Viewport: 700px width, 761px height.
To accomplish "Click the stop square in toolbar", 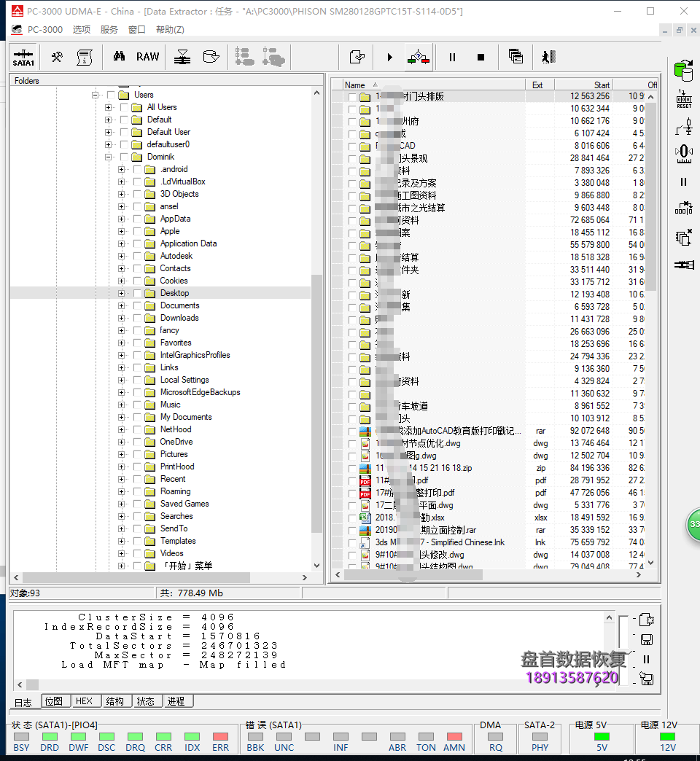I will [x=481, y=57].
